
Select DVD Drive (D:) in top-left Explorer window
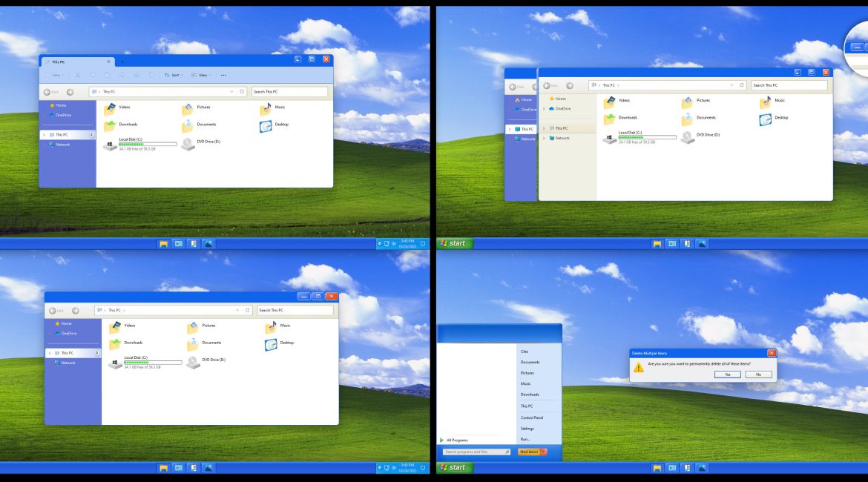tap(201, 143)
